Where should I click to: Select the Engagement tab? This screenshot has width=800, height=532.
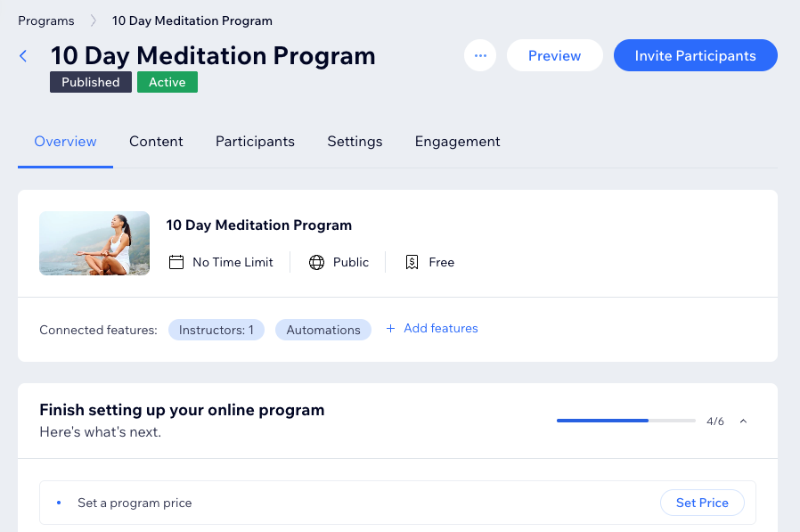[x=457, y=141]
